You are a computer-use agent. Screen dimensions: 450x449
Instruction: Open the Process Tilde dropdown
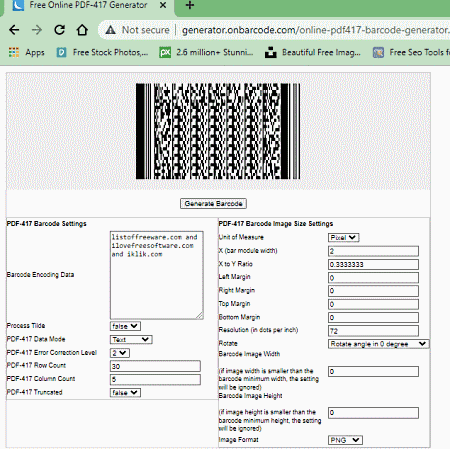click(125, 326)
